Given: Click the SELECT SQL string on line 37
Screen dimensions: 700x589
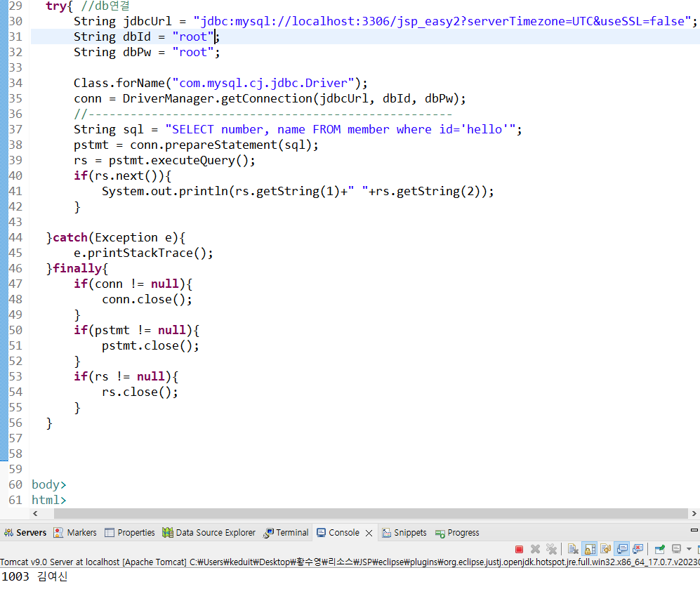Looking at the screenshot, I should tap(341, 129).
